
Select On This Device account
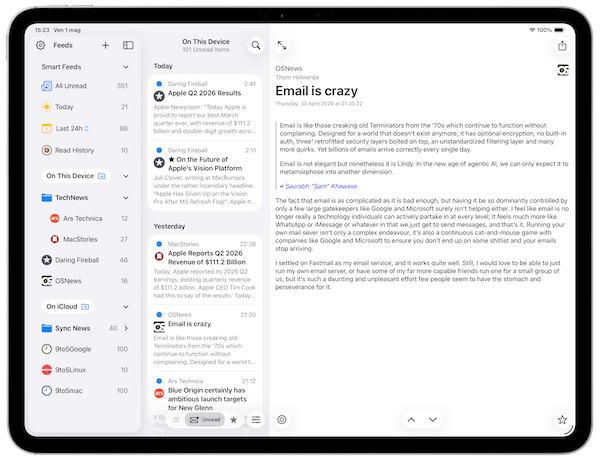coord(76,176)
